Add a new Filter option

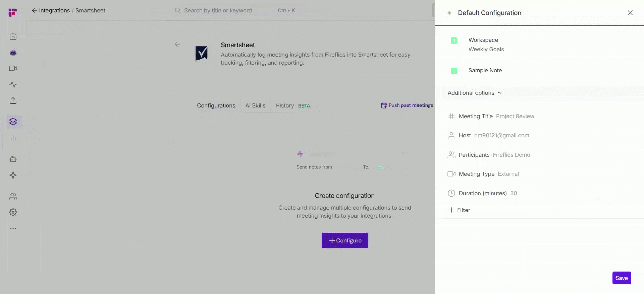460,210
